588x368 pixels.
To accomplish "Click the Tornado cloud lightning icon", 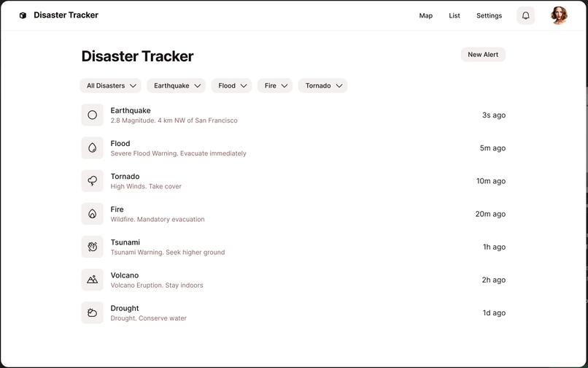I will [x=92, y=181].
